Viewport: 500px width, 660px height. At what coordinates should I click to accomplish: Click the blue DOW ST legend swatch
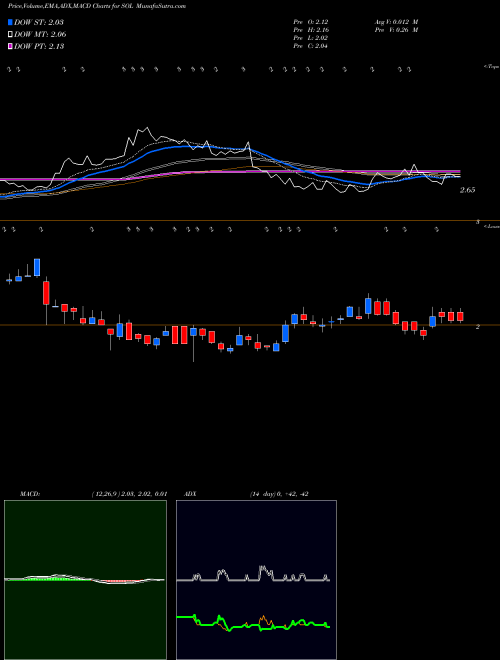(x=10, y=22)
